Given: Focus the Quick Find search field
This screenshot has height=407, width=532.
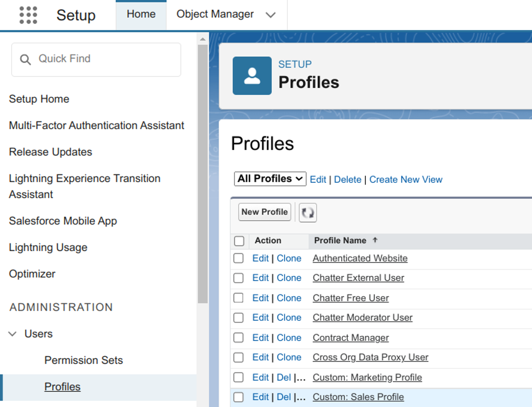Looking at the screenshot, I should pos(96,60).
